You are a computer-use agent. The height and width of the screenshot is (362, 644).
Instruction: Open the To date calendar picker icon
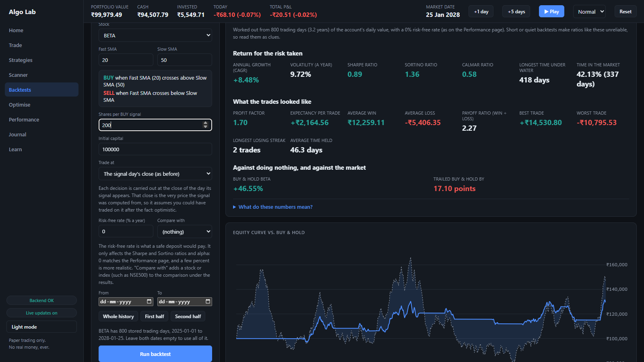click(x=208, y=302)
